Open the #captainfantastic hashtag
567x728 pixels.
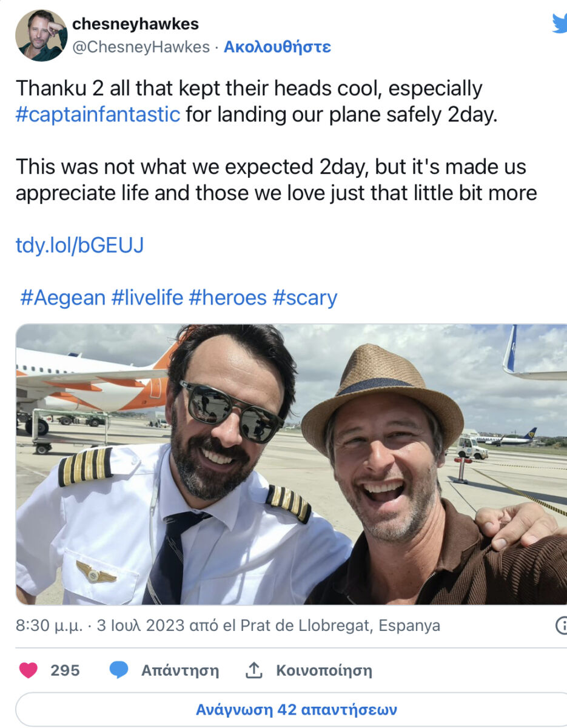98,114
